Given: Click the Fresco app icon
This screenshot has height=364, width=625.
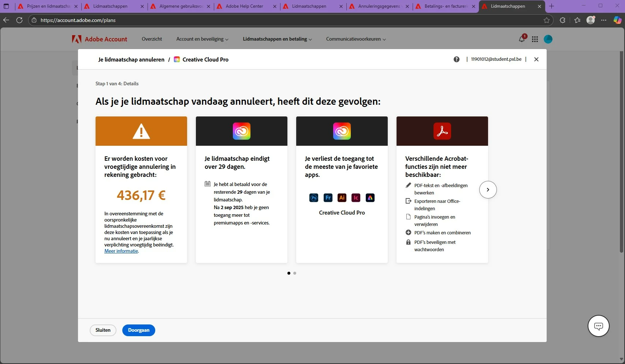Looking at the screenshot, I should [328, 198].
